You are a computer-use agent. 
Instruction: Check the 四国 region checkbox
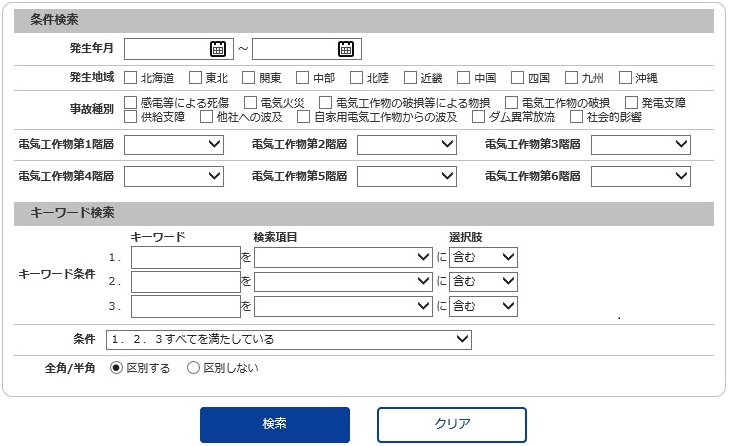517,78
